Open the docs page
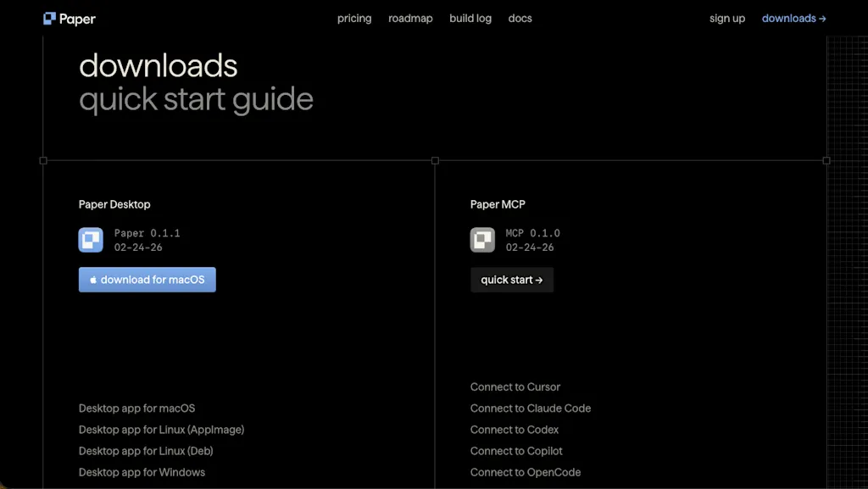This screenshot has height=489, width=868. [x=520, y=19]
